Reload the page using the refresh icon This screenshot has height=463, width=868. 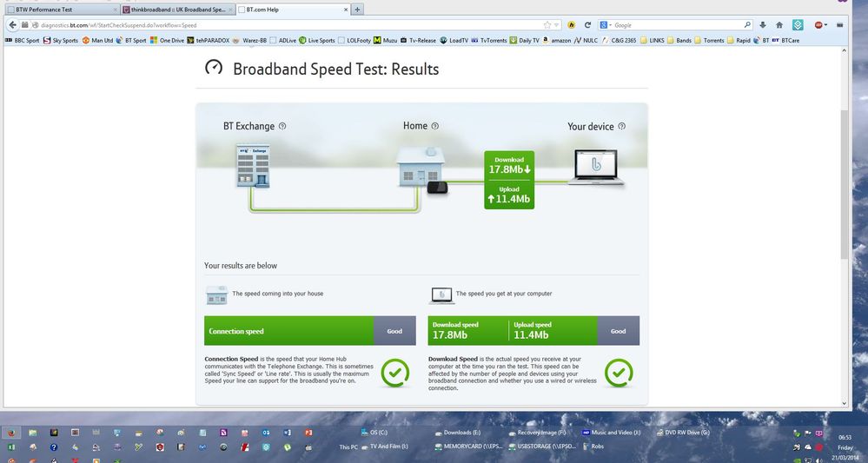[587, 25]
